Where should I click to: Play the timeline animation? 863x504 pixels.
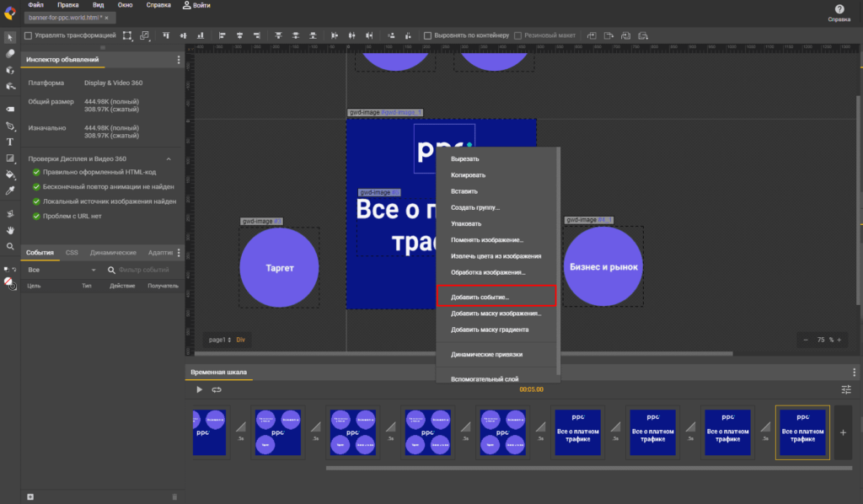coord(199,389)
